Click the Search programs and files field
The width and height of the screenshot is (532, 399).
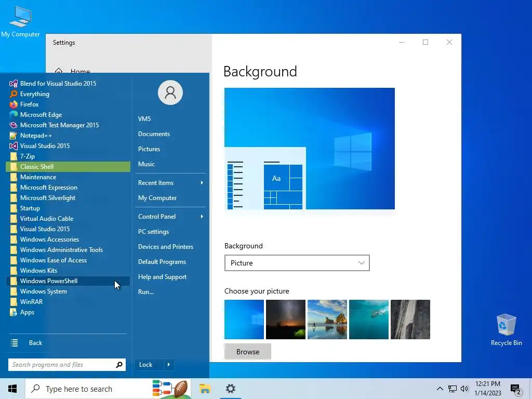67,365
